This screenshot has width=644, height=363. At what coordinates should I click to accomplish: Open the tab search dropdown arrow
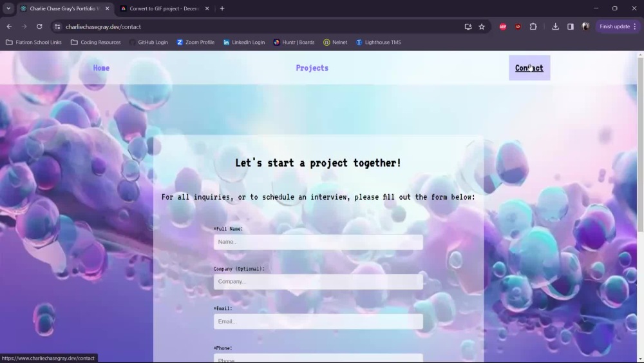[8, 8]
